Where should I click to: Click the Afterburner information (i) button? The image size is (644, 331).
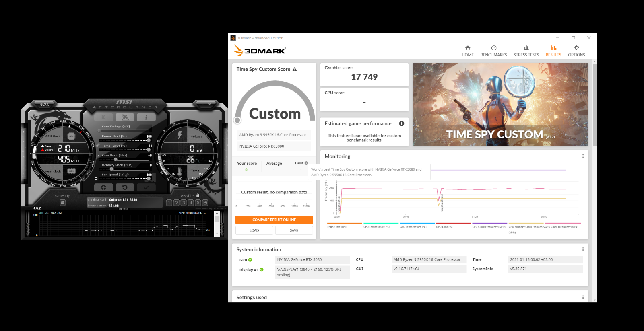click(146, 117)
